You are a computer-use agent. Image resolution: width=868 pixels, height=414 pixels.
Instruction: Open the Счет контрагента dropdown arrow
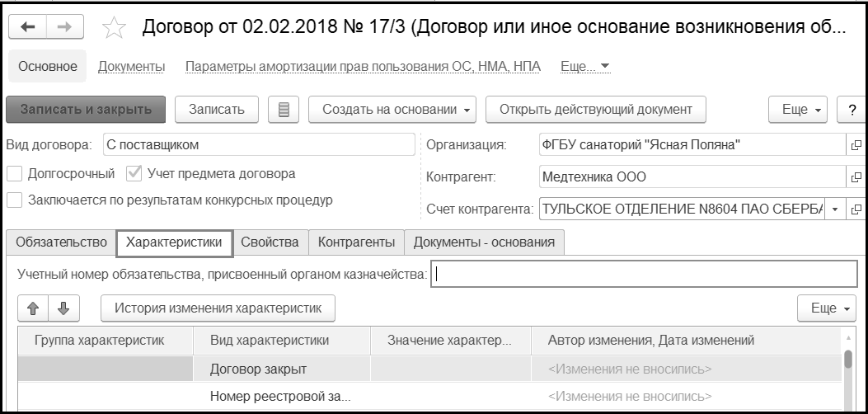834,209
